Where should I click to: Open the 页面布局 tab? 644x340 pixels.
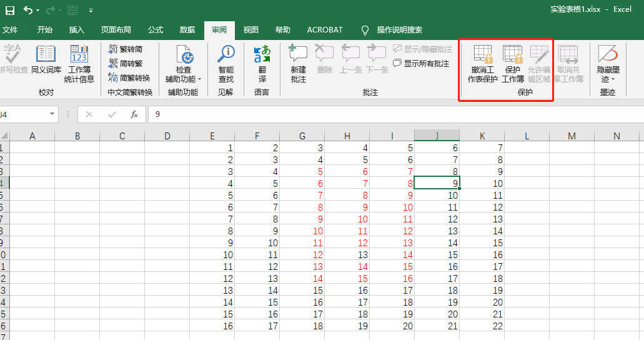pyautogui.click(x=116, y=29)
